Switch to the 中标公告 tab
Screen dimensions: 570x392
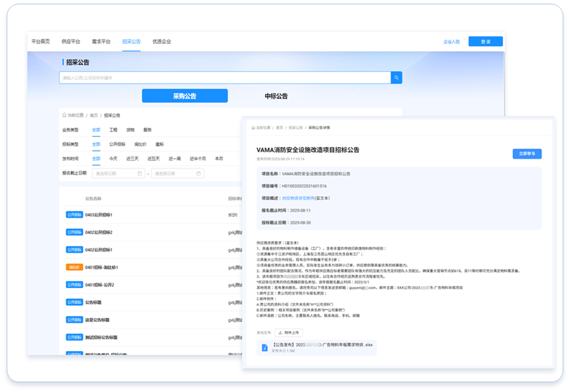276,96
